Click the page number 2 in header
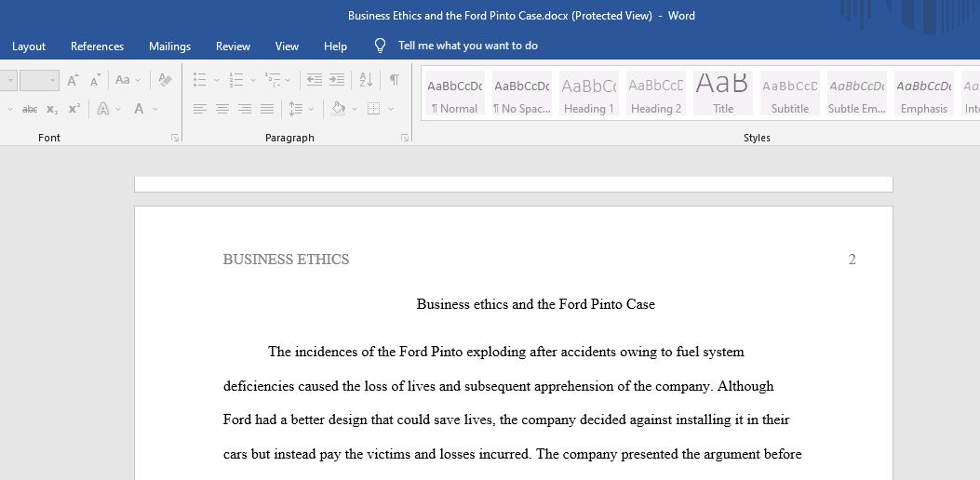This screenshot has width=980, height=480. pyautogui.click(x=852, y=260)
